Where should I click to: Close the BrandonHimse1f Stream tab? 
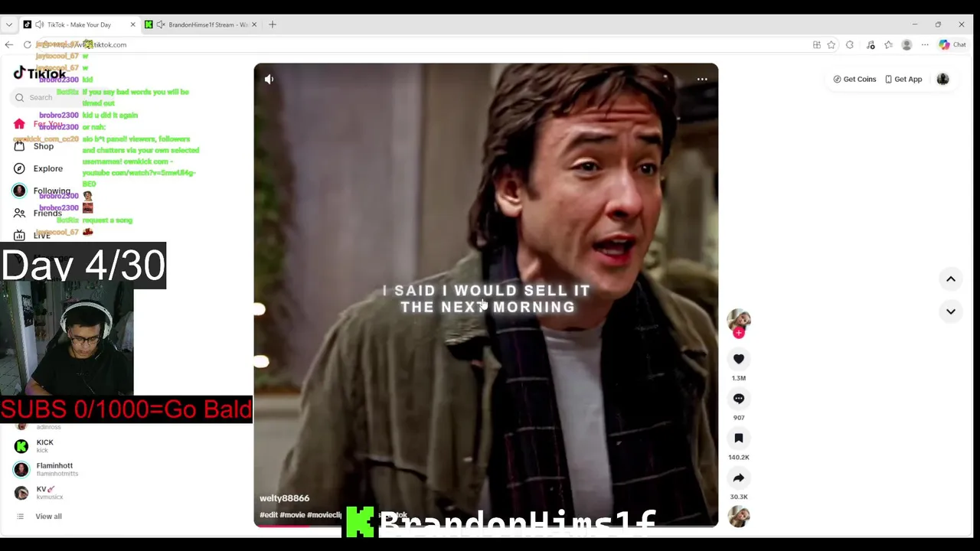pyautogui.click(x=254, y=24)
